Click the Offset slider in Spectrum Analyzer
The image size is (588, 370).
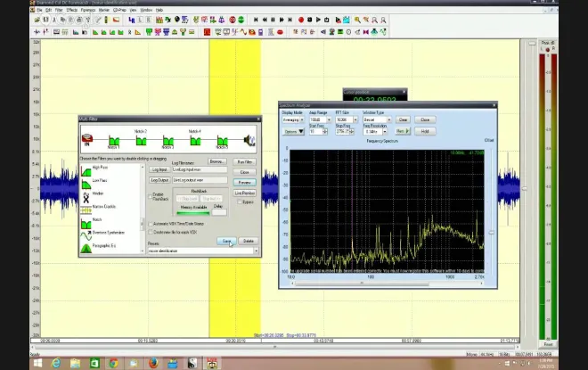pyautogui.click(x=491, y=233)
